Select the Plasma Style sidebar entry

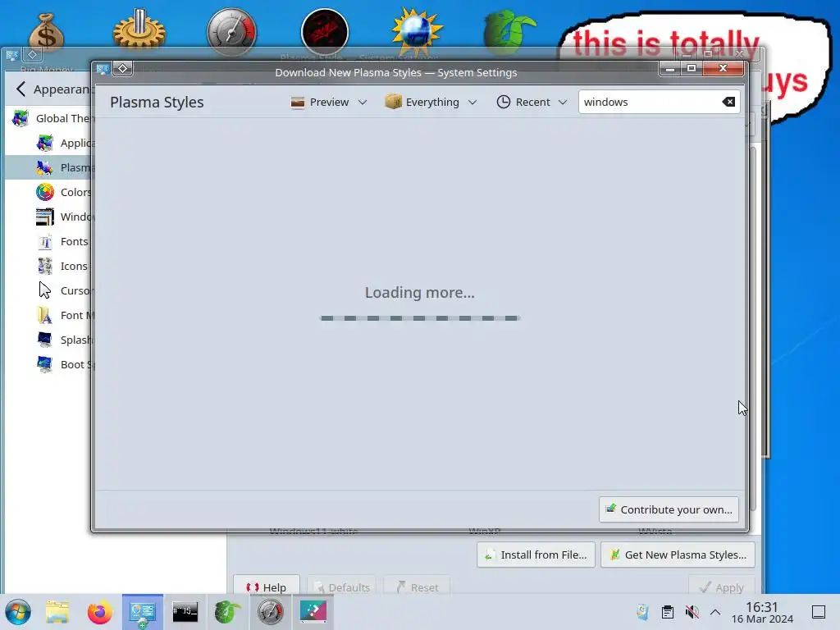click(49, 167)
